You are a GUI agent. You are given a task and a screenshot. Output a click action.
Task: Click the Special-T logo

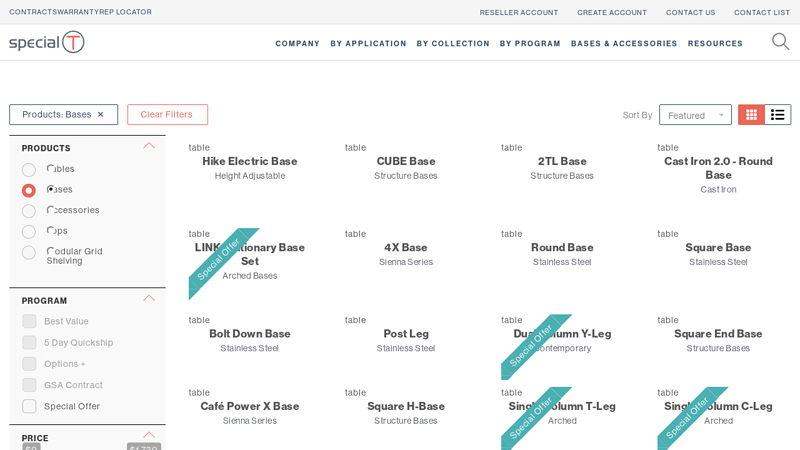[47, 42]
